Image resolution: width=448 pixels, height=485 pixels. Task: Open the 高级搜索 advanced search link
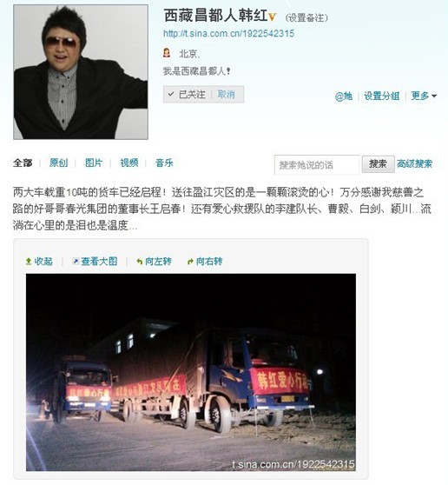pyautogui.click(x=414, y=164)
